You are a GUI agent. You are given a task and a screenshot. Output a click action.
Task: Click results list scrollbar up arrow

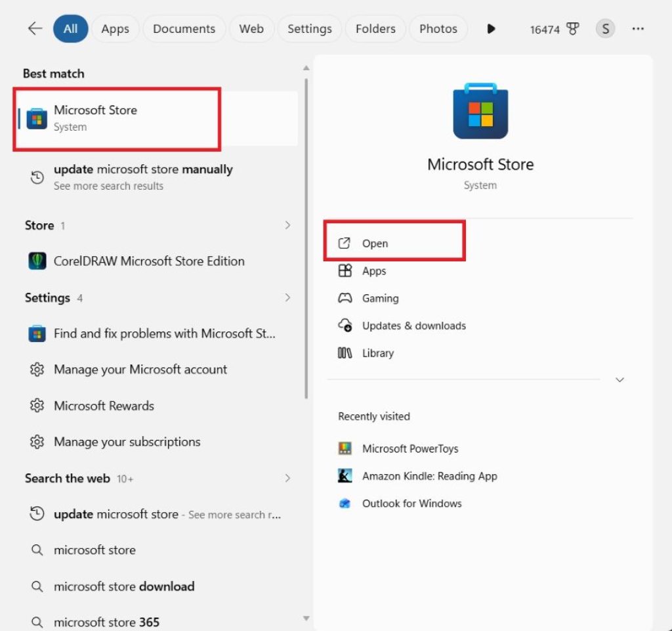tap(306, 68)
